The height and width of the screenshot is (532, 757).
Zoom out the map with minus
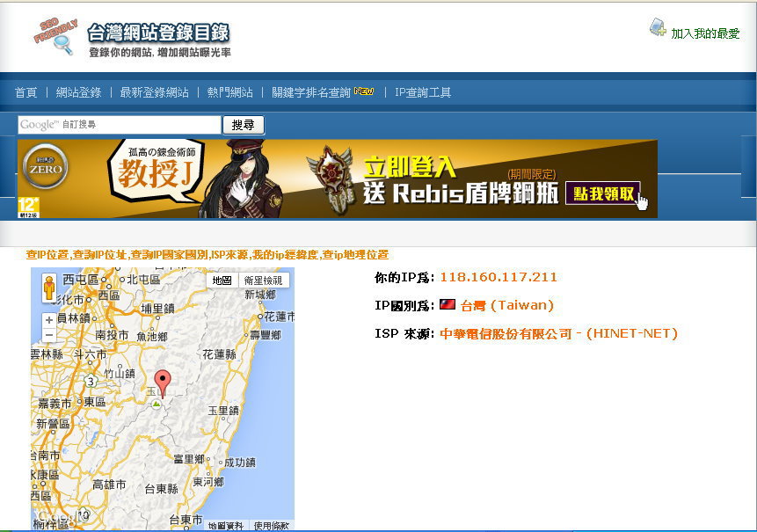click(x=48, y=334)
